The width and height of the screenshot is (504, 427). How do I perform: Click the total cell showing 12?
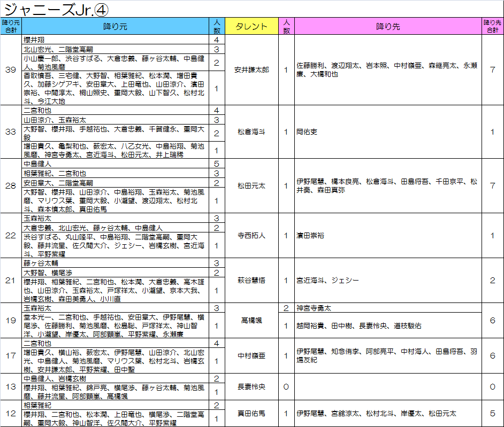(x=11, y=414)
